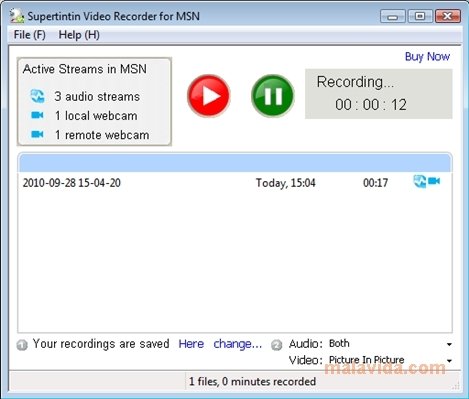This screenshot has height=399, width=469.
Task: Click the step 1 circle icon
Action: (22, 345)
